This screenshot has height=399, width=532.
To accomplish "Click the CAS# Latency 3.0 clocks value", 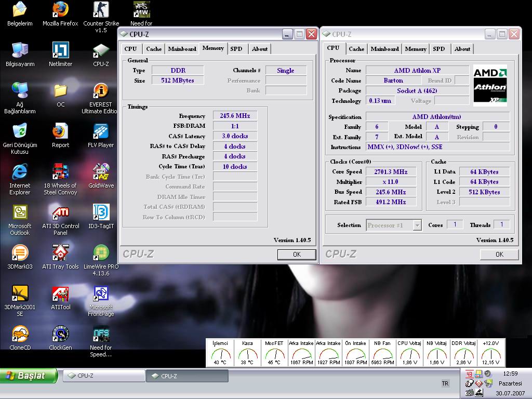I will pyautogui.click(x=235, y=136).
